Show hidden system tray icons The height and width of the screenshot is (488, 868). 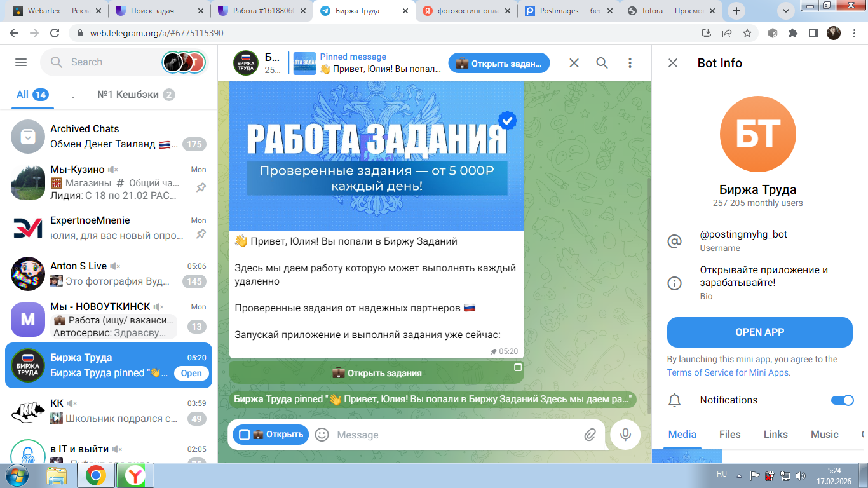739,475
